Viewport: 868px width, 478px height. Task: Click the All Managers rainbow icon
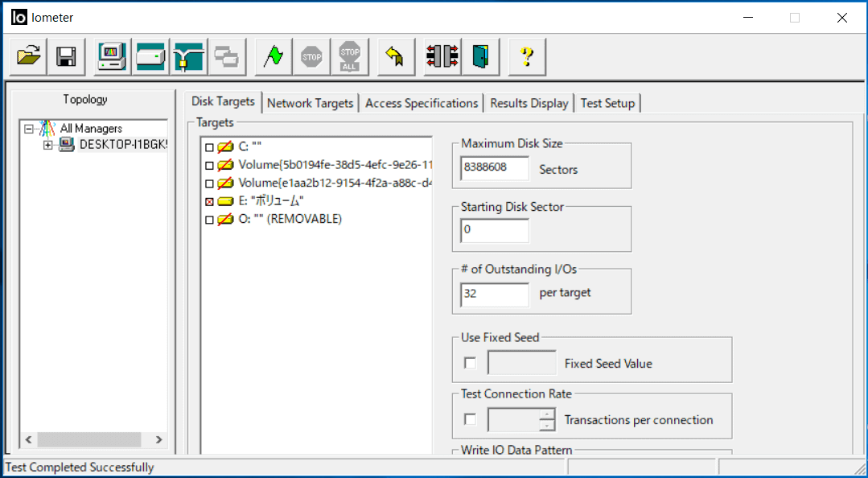point(47,129)
